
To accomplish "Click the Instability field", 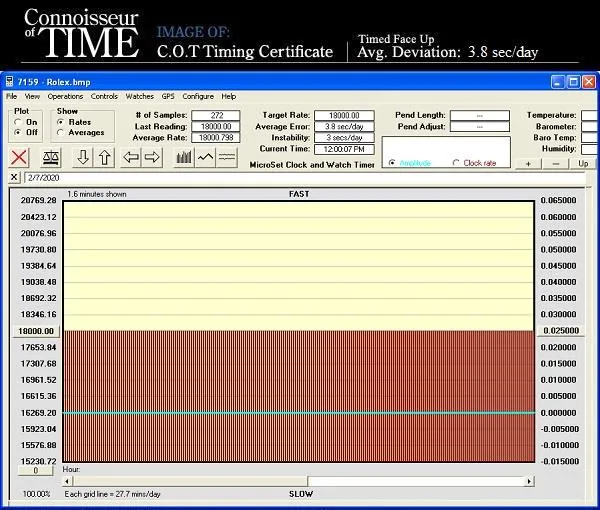I will 344,137.
